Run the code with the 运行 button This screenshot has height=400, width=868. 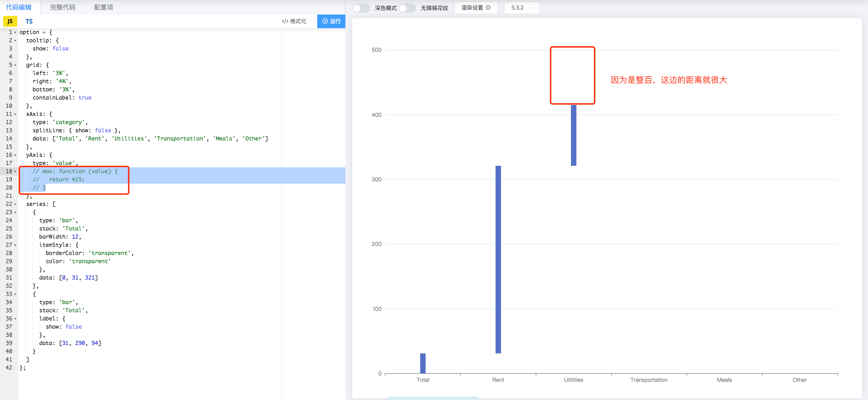click(x=331, y=21)
